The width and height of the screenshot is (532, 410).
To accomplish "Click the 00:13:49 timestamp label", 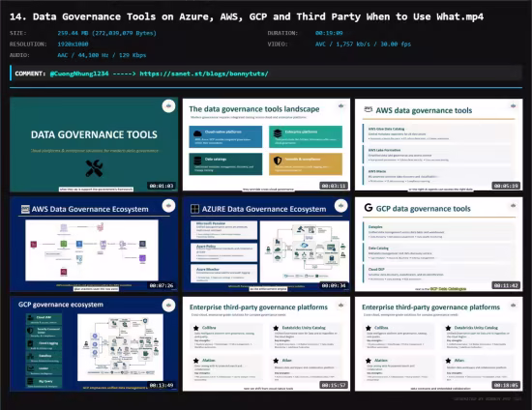I will pos(162,385).
